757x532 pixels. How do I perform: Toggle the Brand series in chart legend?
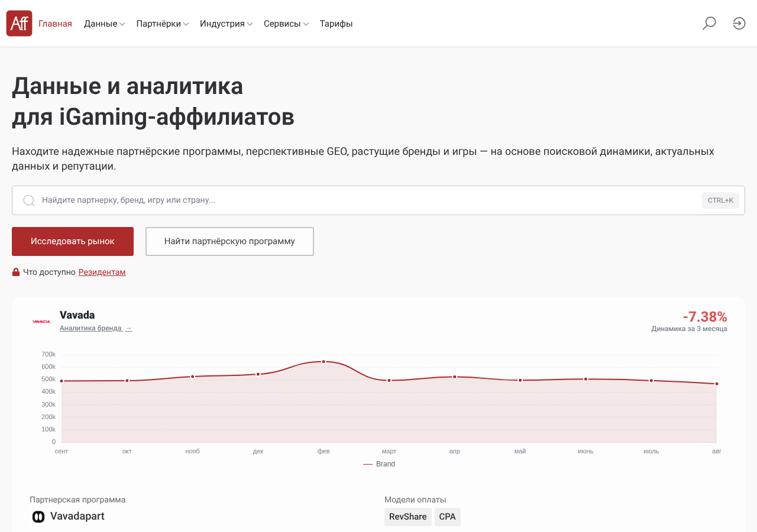pyautogui.click(x=379, y=464)
